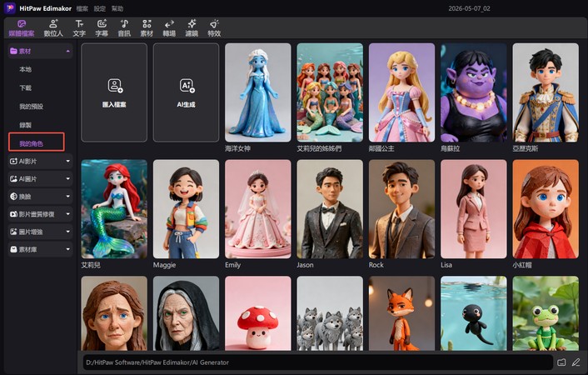Select the 小紅帽 character thumbnail
The height and width of the screenshot is (375, 588).
[x=546, y=209]
